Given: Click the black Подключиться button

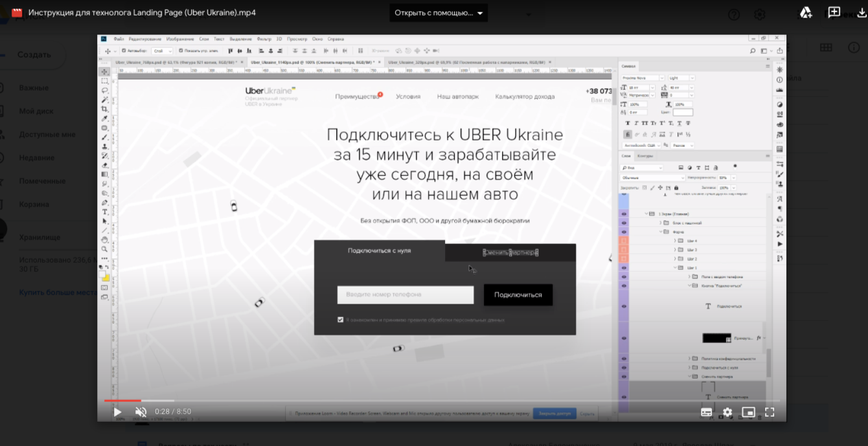Looking at the screenshot, I should [x=518, y=295].
